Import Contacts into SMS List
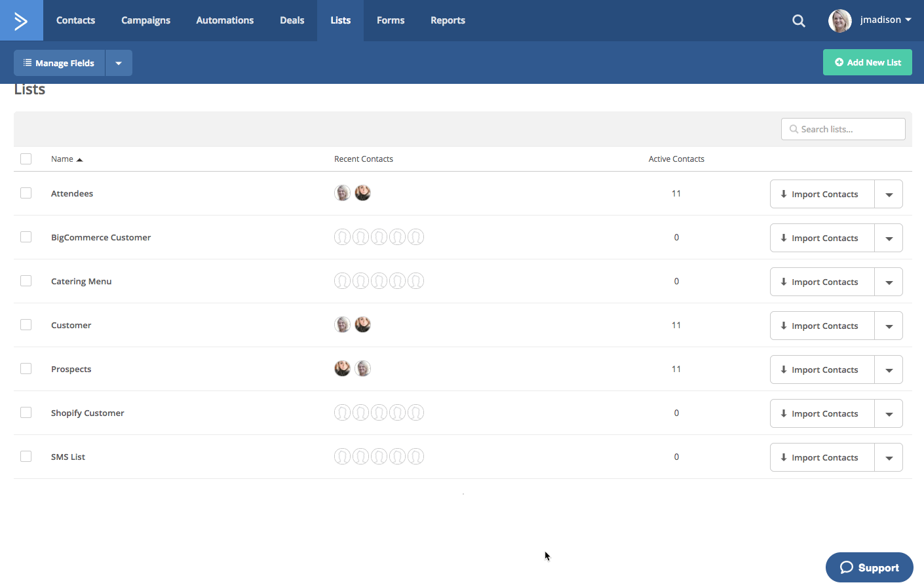The width and height of the screenshot is (924, 587). [822, 458]
